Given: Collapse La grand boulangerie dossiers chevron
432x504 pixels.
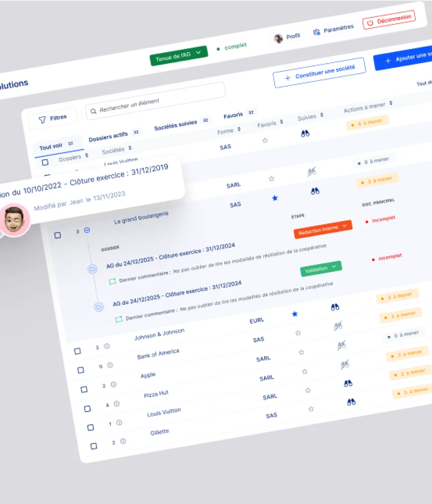Looking at the screenshot, I should [87, 230].
